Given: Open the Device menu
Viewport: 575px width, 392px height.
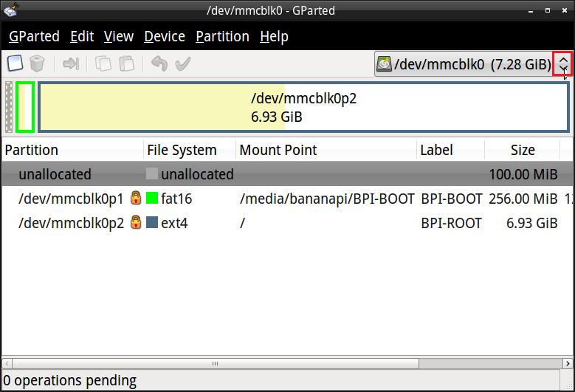Looking at the screenshot, I should pyautogui.click(x=165, y=36).
